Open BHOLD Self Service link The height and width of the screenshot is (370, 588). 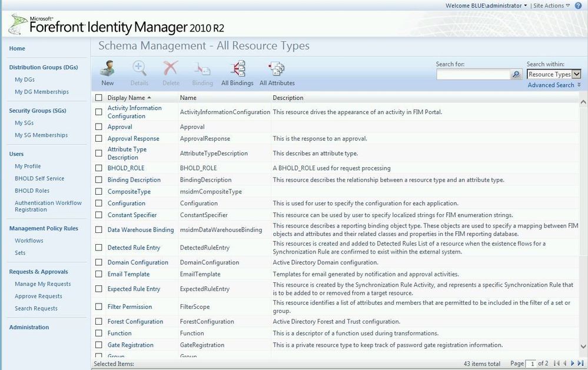(x=39, y=178)
